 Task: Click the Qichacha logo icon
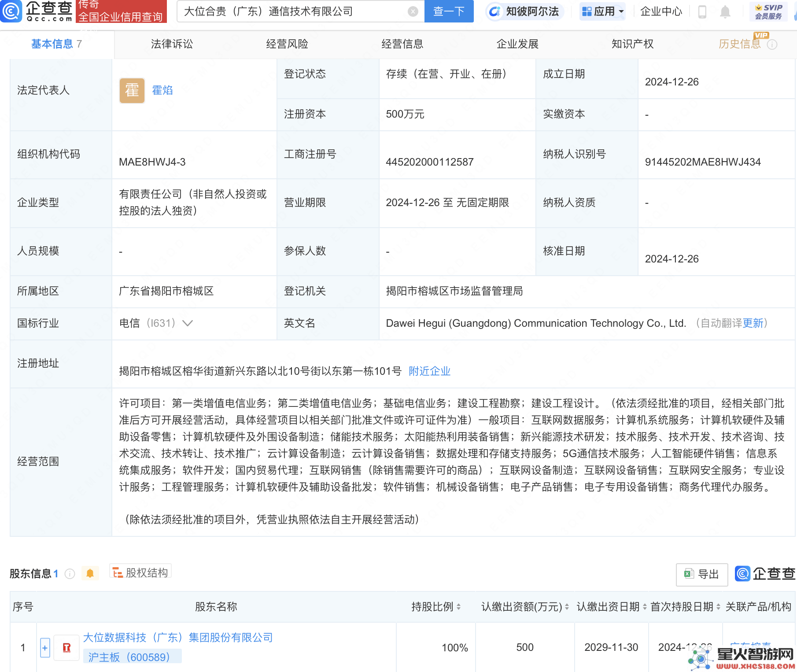(11, 11)
